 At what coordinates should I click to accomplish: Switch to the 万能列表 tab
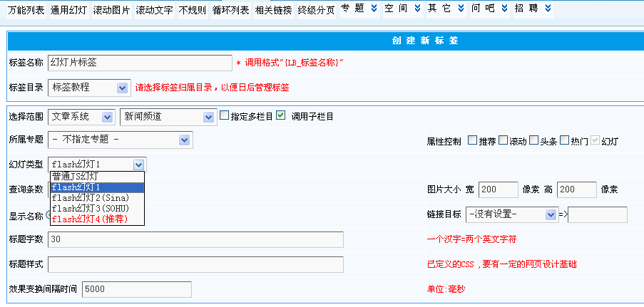tap(26, 11)
